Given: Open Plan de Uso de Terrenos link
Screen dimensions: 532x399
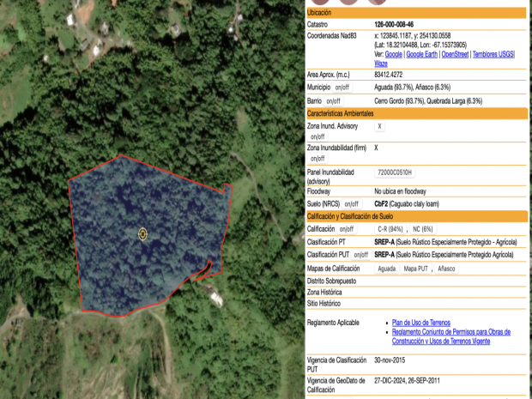Looking at the screenshot, I should click(x=420, y=323).
